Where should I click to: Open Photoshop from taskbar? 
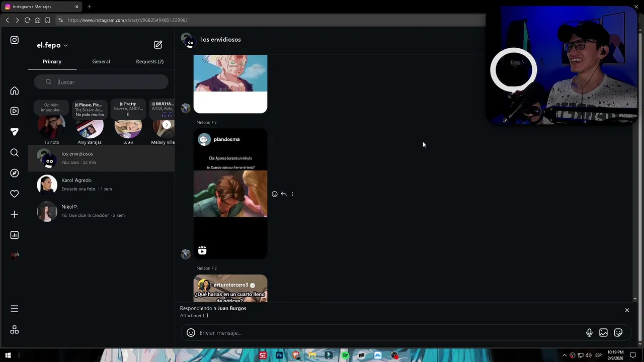pos(279,355)
